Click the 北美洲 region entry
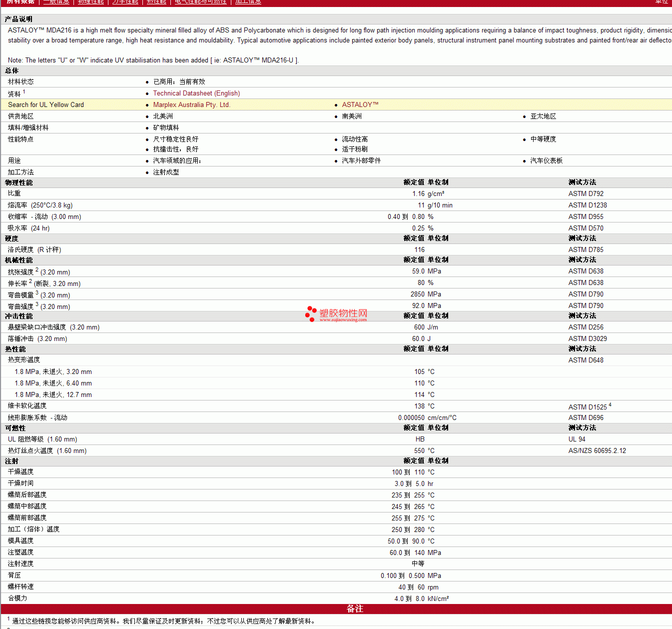 163,116
